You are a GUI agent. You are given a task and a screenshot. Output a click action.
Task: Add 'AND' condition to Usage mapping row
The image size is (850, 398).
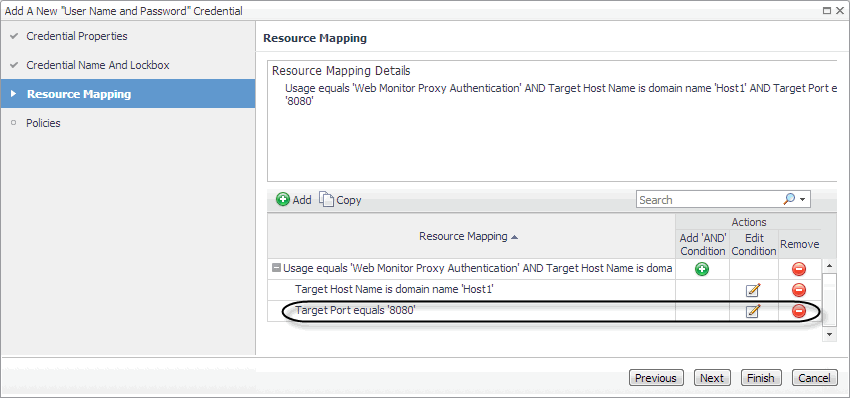[x=702, y=269]
